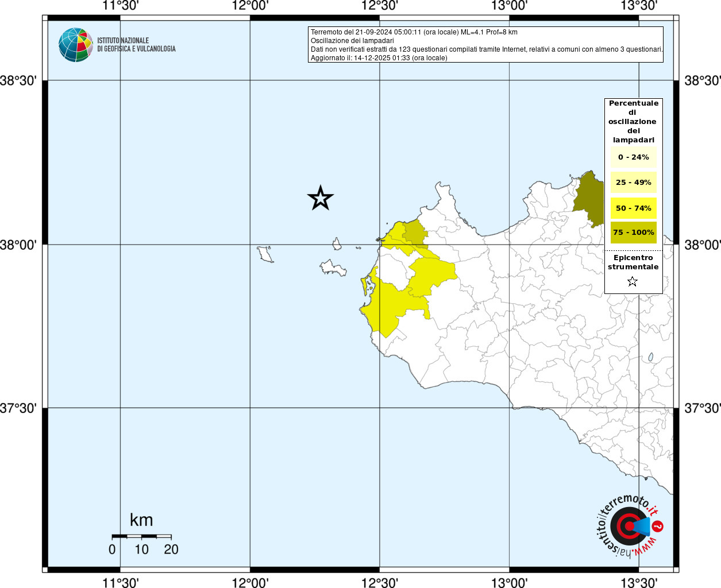Screen dimensions: 721x588
Task: Click the '20' scale bar value
Action: click(171, 550)
